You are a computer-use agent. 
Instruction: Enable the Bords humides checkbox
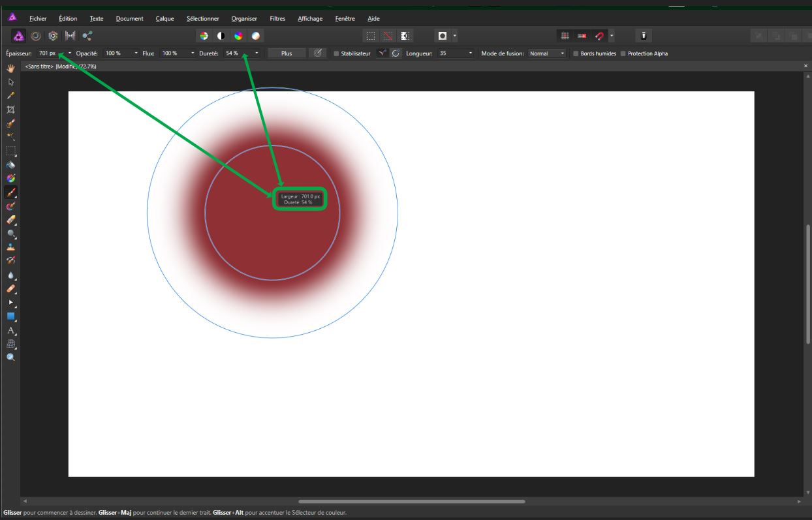coord(576,54)
